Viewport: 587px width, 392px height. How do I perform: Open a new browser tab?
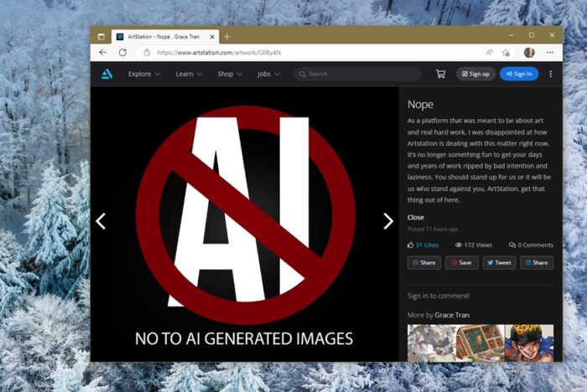coord(227,37)
